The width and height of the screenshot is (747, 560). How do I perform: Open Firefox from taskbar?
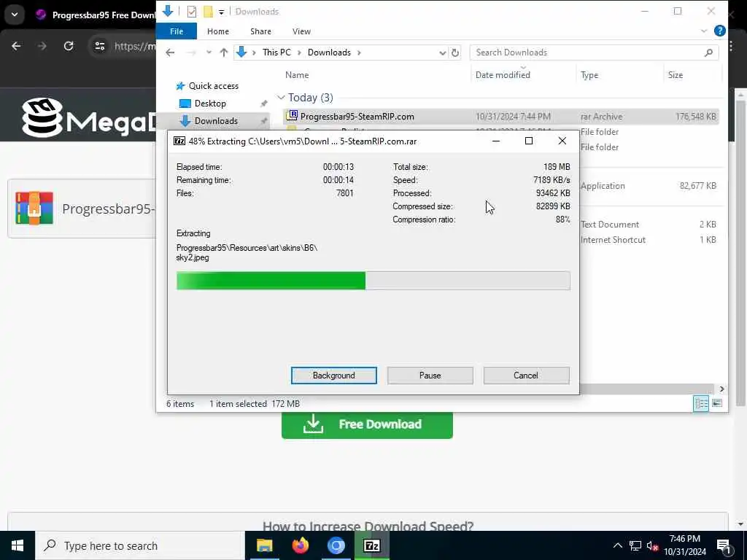(x=300, y=545)
